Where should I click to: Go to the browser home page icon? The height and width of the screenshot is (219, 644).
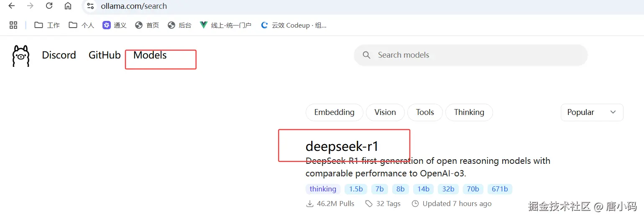click(x=68, y=6)
